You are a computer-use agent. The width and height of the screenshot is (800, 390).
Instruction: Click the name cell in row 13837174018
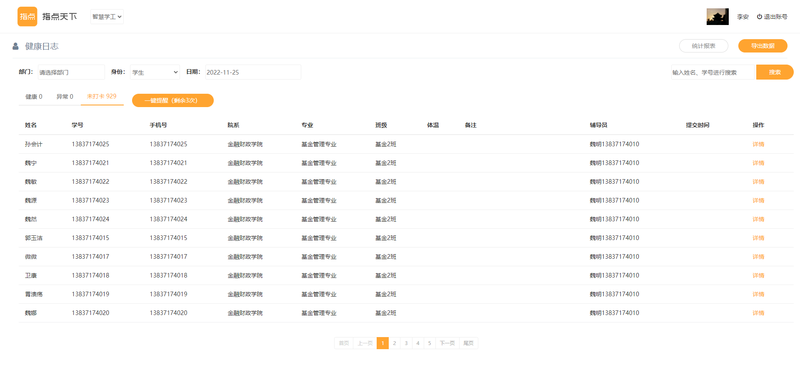click(31, 275)
